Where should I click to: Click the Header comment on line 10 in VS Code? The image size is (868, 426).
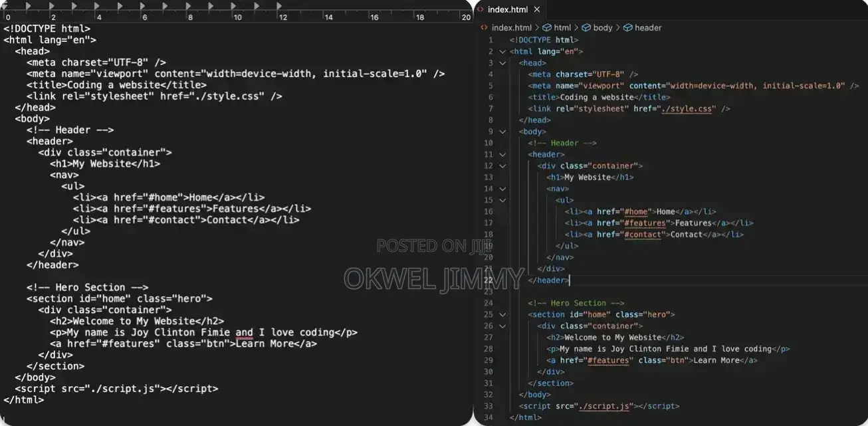coord(562,143)
